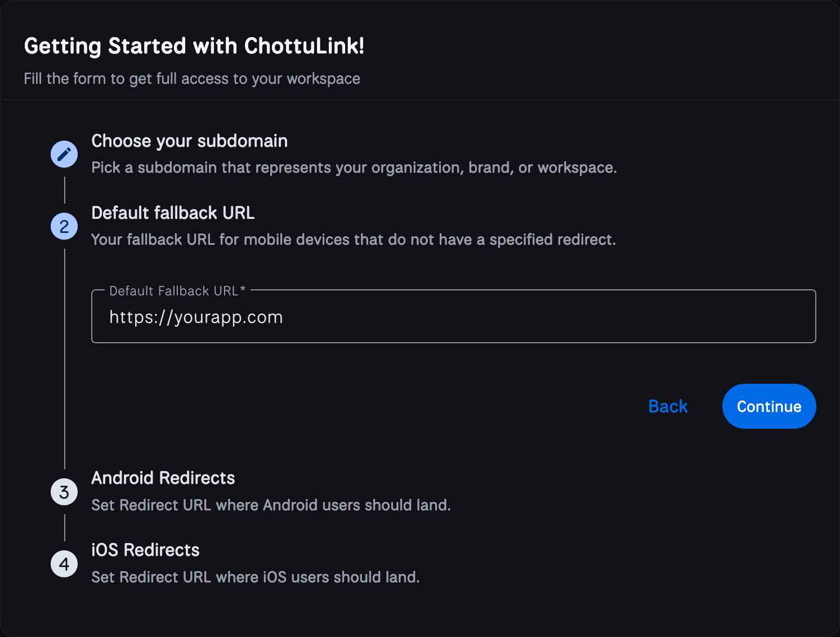Image resolution: width=840 pixels, height=637 pixels.
Task: Click the Continue button
Action: tap(769, 406)
